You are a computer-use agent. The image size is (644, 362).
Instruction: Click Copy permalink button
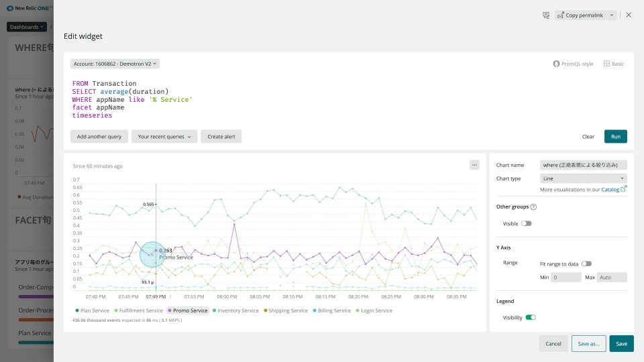[580, 15]
